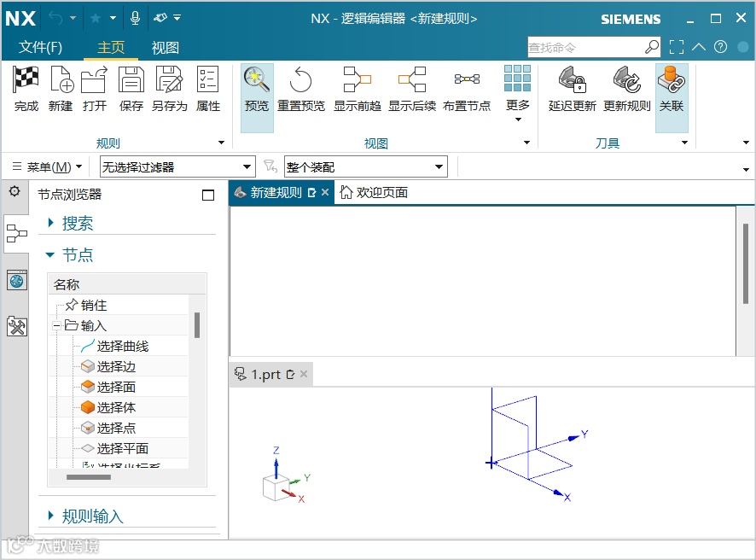Open the web browser sidebar tab
Image resolution: width=756 pixels, height=560 pixels.
coord(16,280)
